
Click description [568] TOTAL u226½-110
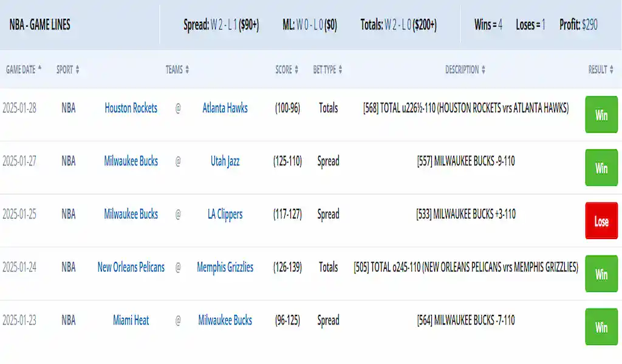point(466,108)
